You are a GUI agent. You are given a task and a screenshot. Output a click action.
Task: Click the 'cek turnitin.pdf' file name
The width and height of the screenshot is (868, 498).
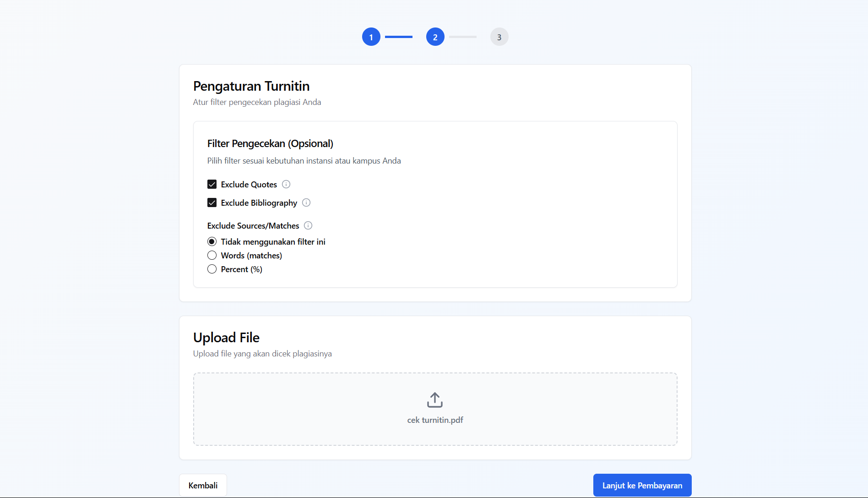[435, 420]
